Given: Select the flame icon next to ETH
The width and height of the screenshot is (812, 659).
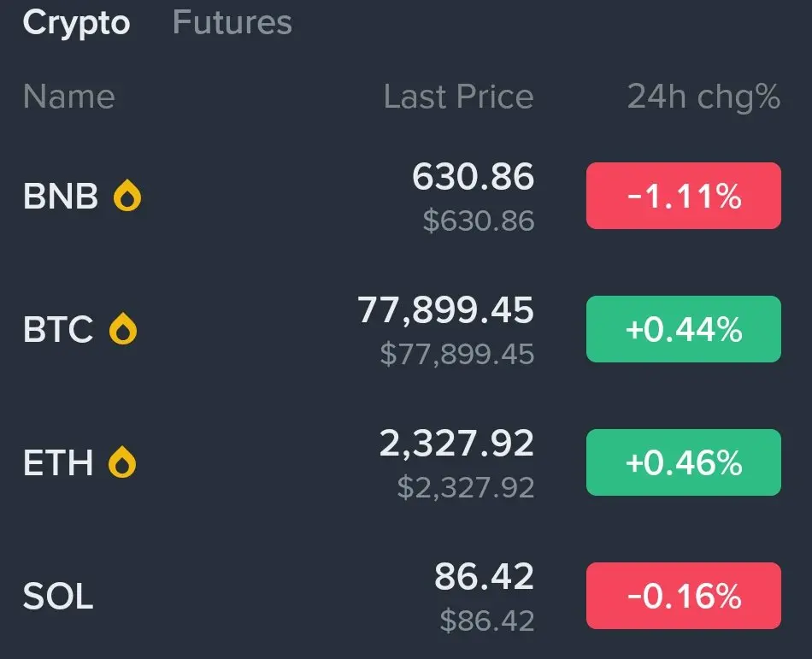Looking at the screenshot, I should pyautogui.click(x=122, y=462).
